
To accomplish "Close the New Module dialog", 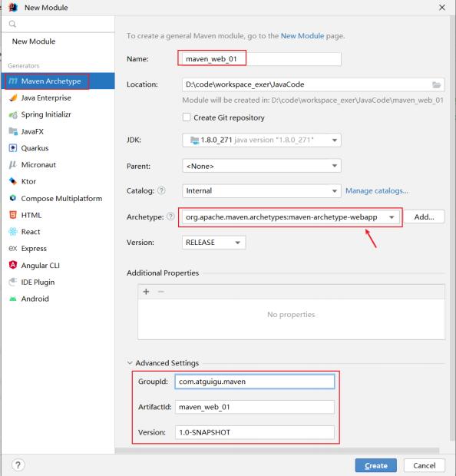I will (x=442, y=7).
